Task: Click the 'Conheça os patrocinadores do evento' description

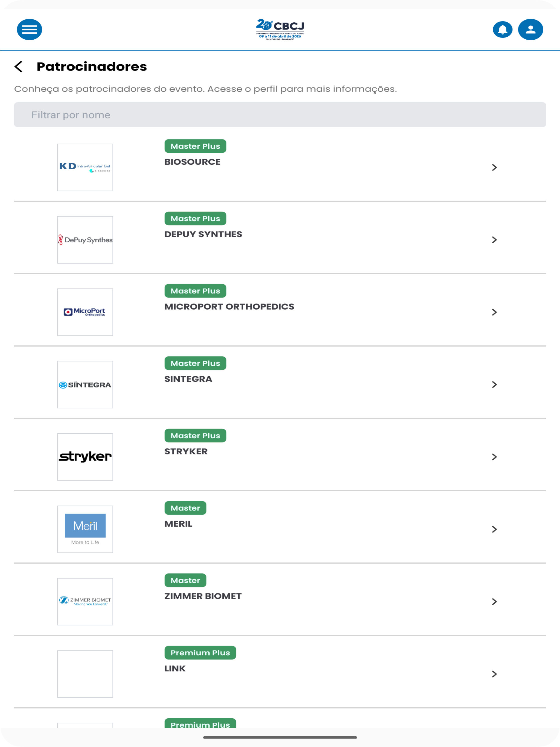Action: click(205, 89)
